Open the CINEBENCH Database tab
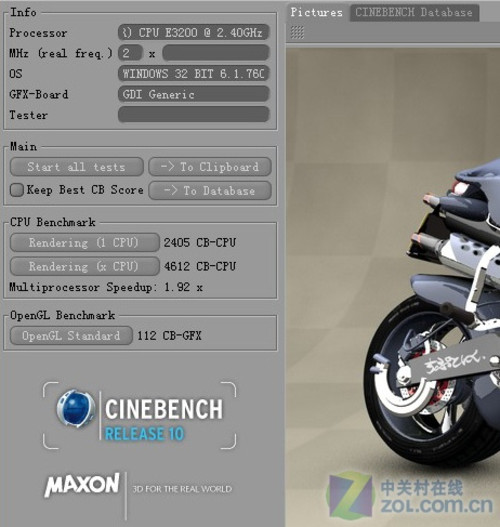This screenshot has height=527, width=500. [414, 12]
